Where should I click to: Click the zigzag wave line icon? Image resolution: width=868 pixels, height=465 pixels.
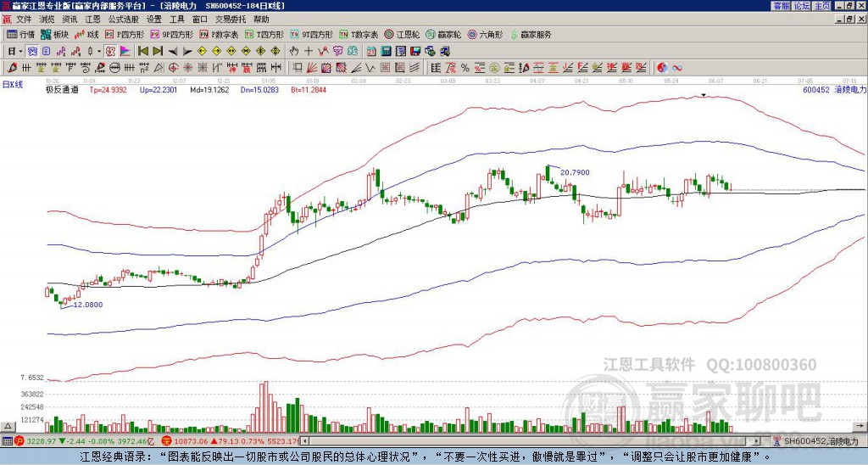point(370,68)
